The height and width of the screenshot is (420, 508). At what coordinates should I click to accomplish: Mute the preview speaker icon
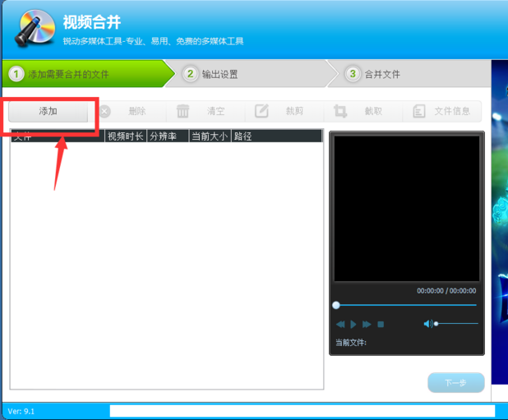pyautogui.click(x=428, y=324)
